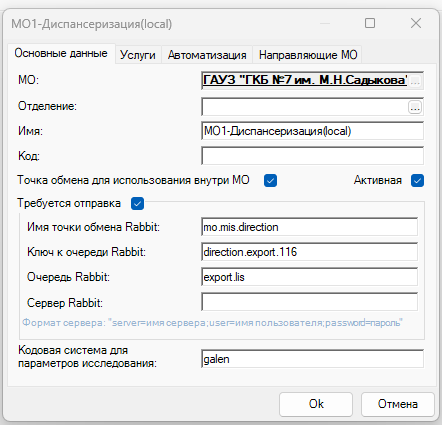Select the Основные данные tab

[x=61, y=53]
